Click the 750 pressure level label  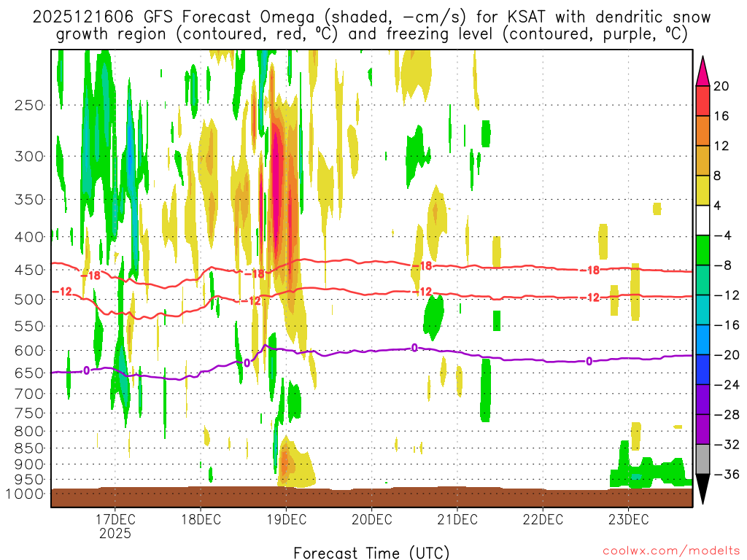29,413
